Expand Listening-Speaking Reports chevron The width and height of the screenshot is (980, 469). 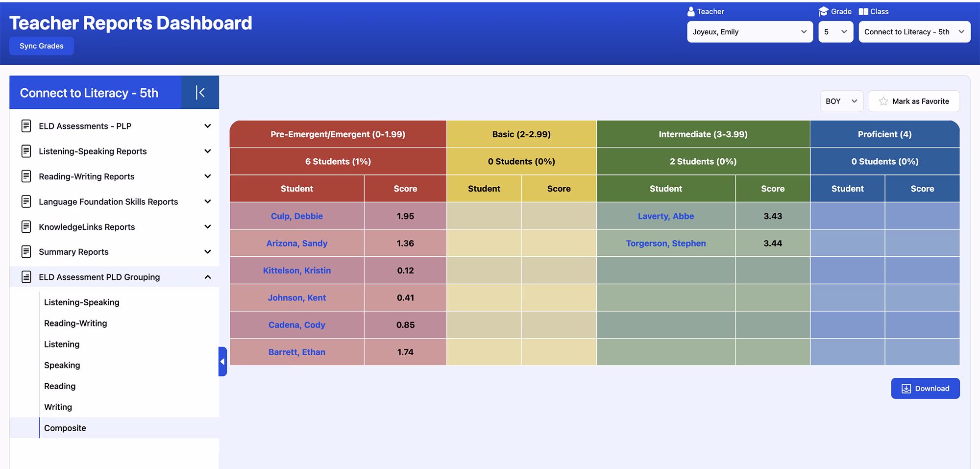[x=208, y=151]
